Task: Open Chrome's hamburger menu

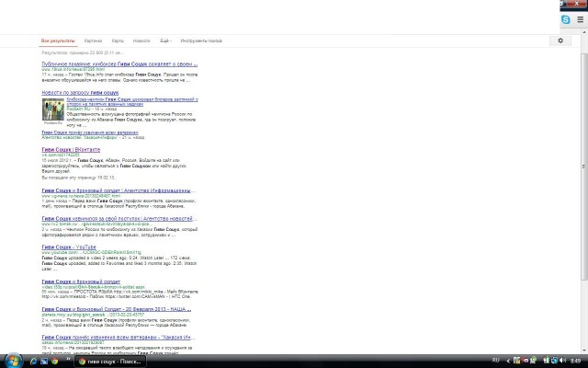Action: click(x=580, y=19)
